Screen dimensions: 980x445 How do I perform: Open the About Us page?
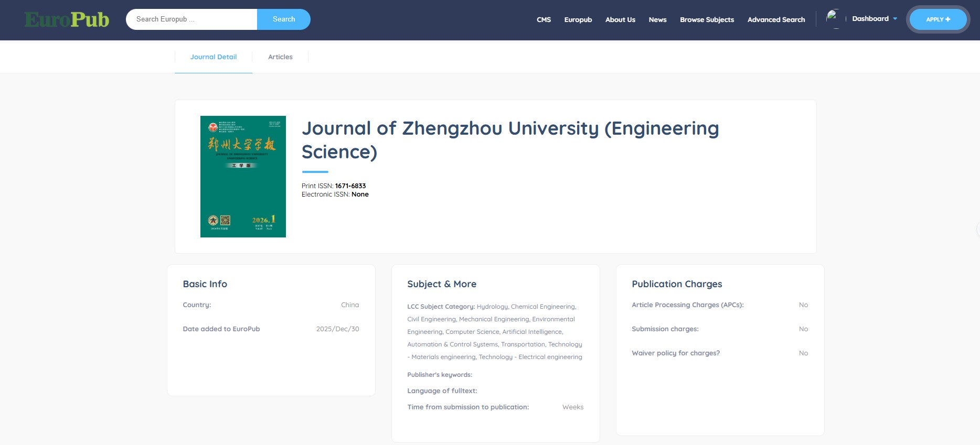[x=620, y=20]
